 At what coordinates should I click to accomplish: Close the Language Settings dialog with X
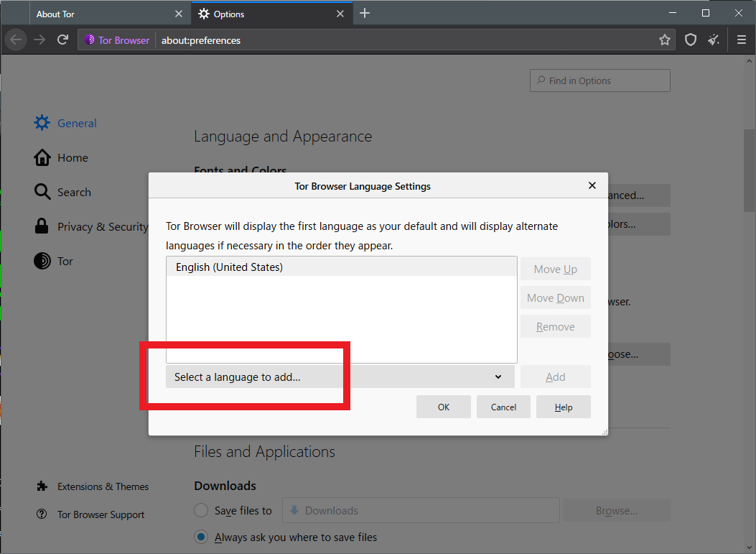click(592, 185)
